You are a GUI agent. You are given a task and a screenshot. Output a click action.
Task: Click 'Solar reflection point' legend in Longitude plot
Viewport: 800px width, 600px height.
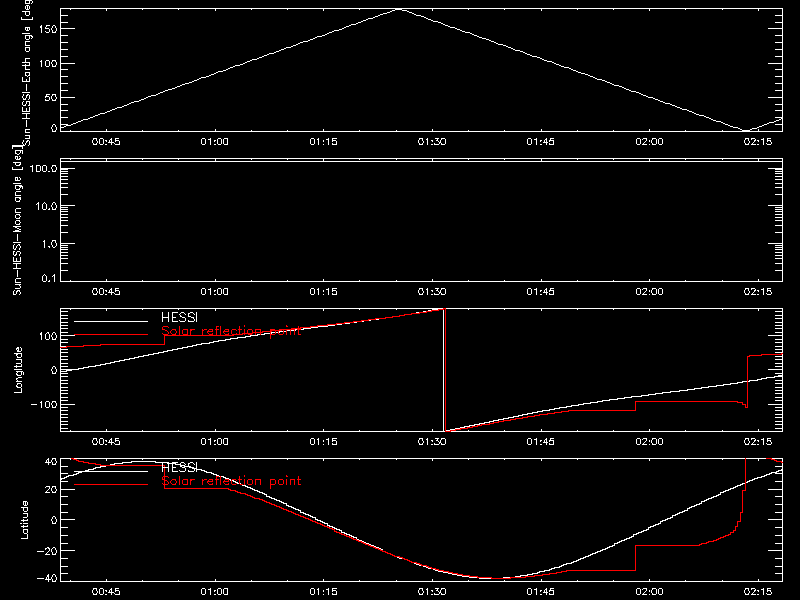click(231, 331)
